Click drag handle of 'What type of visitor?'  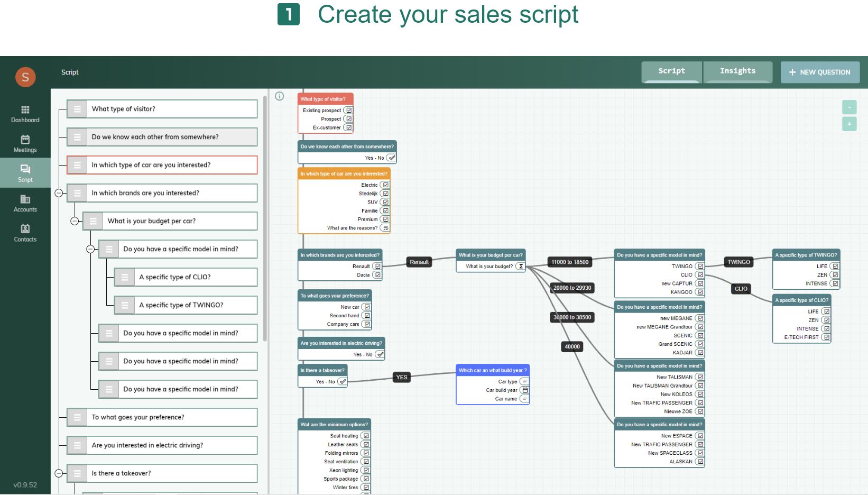(77, 109)
